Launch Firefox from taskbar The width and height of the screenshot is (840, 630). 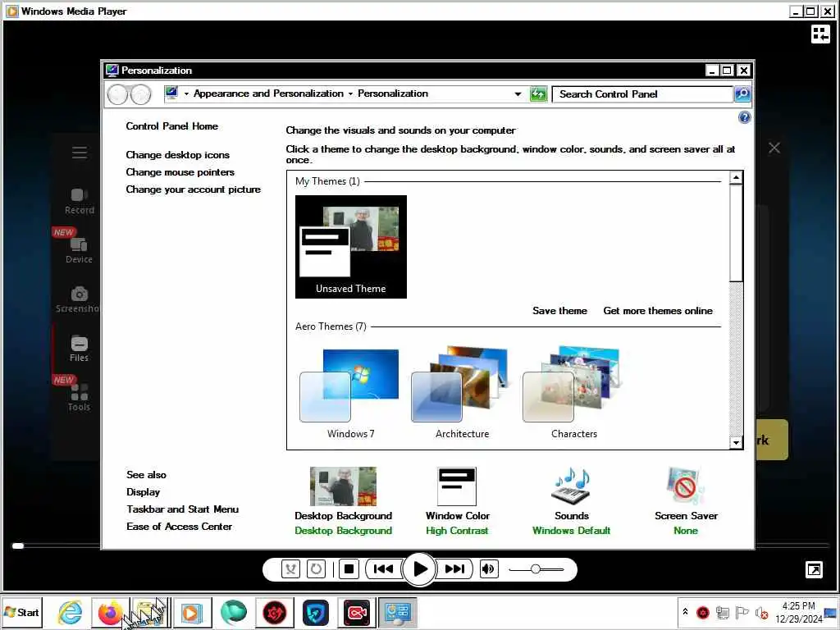pos(110,612)
